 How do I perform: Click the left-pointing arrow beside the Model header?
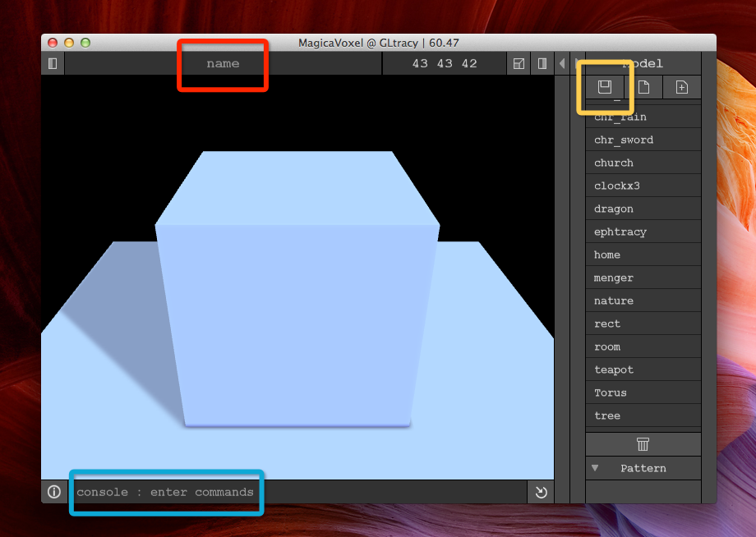(x=562, y=63)
